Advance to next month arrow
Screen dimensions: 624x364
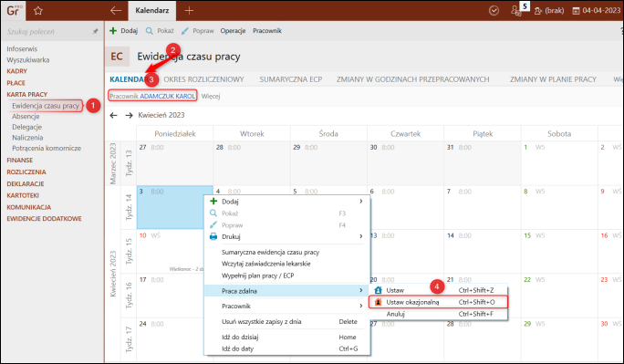pos(129,115)
